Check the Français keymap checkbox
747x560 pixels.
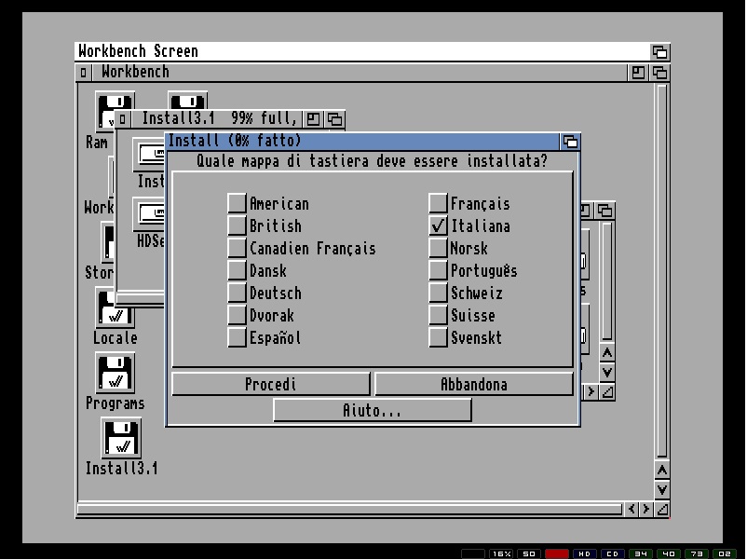point(438,203)
